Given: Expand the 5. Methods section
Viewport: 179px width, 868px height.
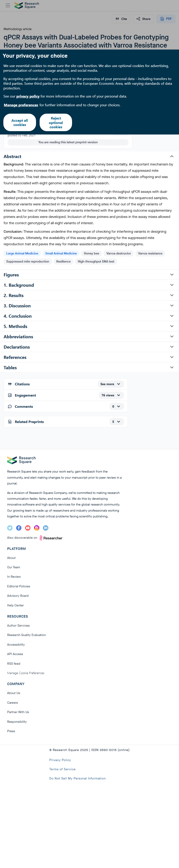Looking at the screenshot, I should point(89,326).
